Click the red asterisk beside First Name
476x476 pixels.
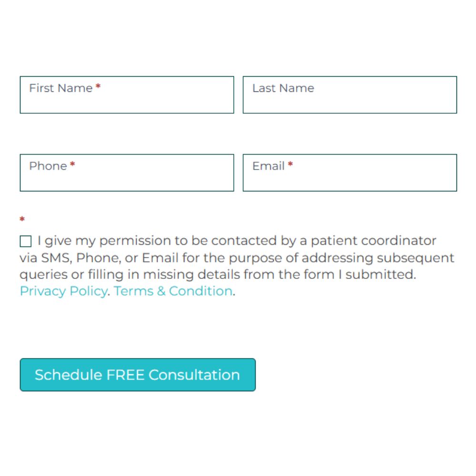tap(98, 88)
